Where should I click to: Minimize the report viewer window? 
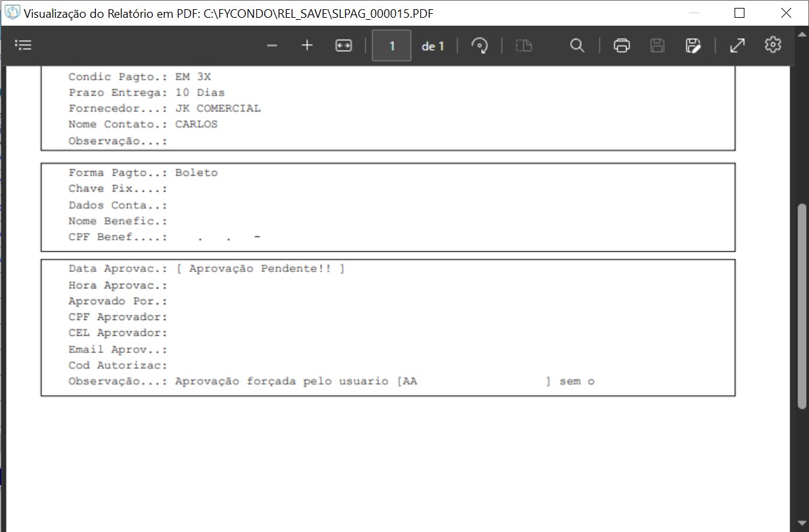coord(693,13)
